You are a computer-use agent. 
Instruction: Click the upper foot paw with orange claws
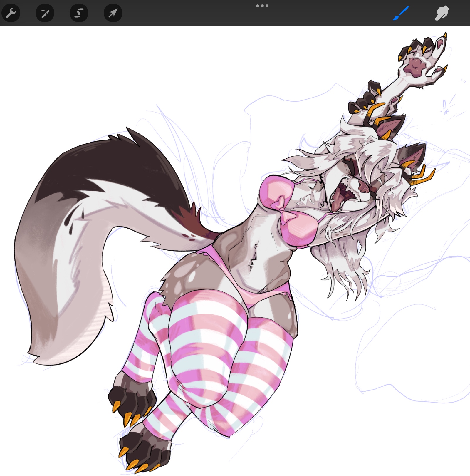(132, 397)
